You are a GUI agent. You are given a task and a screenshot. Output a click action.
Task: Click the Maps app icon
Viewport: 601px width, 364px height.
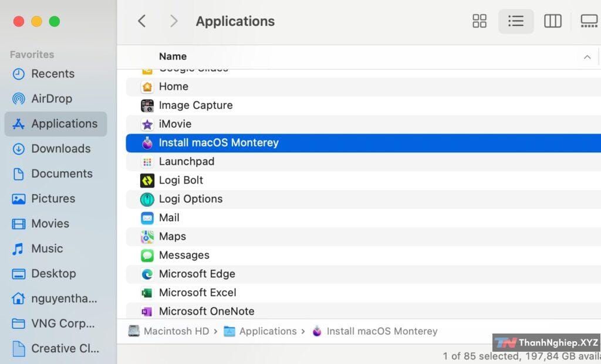[x=147, y=237]
